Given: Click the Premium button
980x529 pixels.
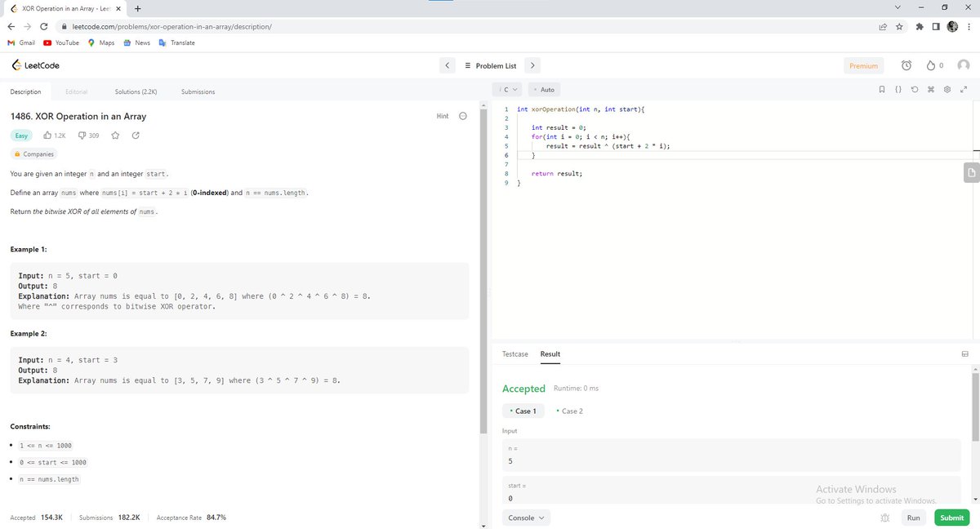Looking at the screenshot, I should [x=863, y=65].
